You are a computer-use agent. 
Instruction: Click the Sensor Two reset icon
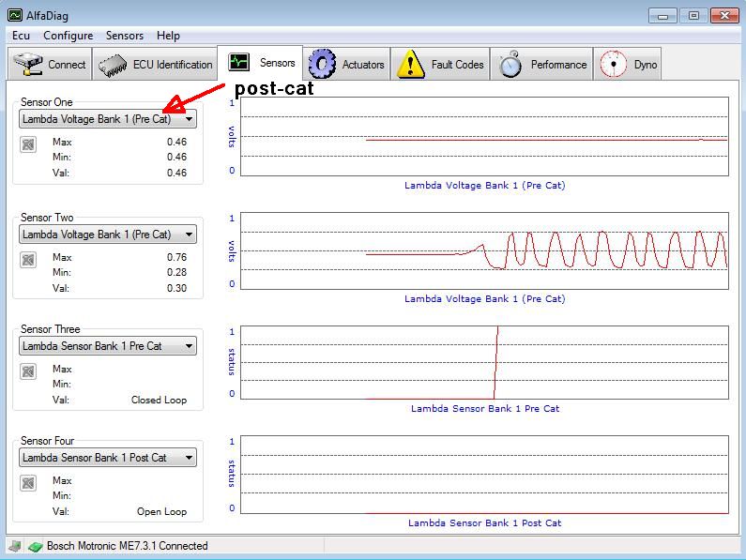coord(29,259)
